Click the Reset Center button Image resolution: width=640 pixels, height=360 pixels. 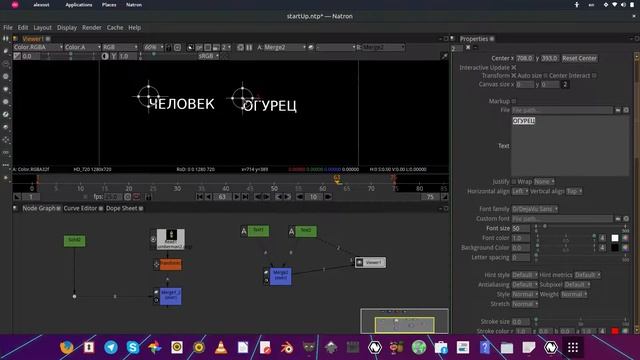point(579,58)
